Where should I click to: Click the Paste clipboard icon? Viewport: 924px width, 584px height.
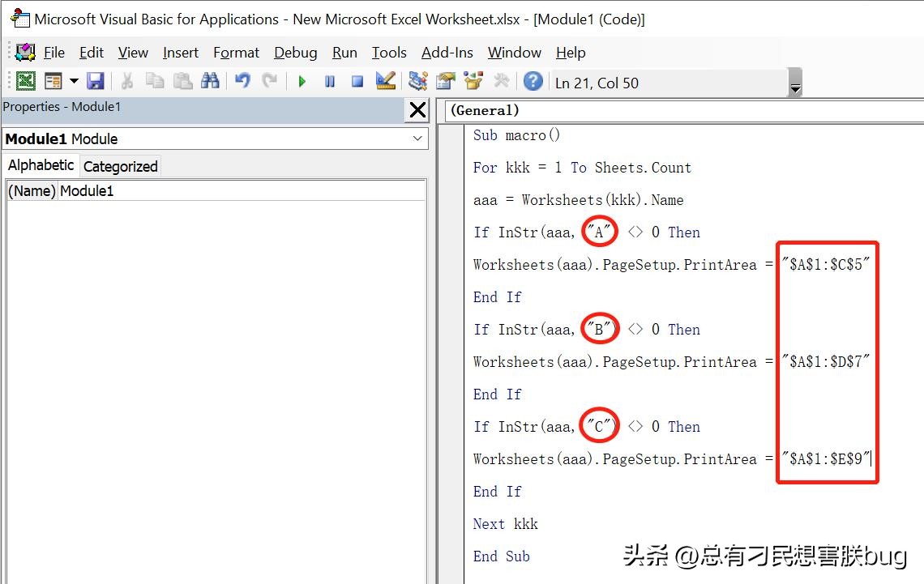coord(182,81)
